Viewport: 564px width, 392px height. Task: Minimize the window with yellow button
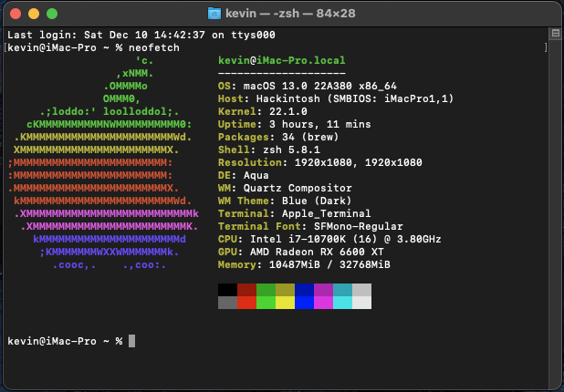tap(34, 14)
